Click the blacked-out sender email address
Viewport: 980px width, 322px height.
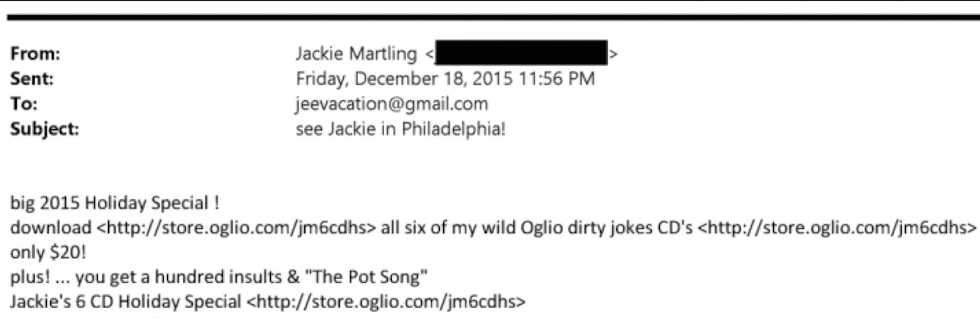tap(521, 53)
